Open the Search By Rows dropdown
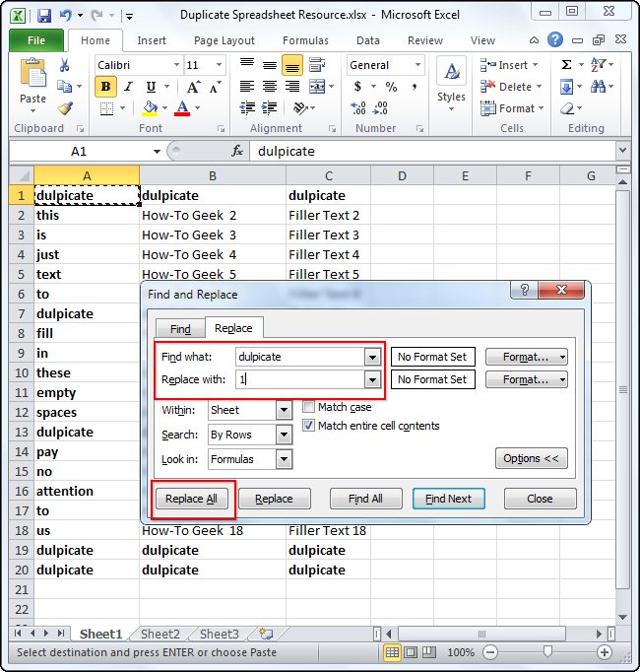The height and width of the screenshot is (672, 640). (x=284, y=435)
